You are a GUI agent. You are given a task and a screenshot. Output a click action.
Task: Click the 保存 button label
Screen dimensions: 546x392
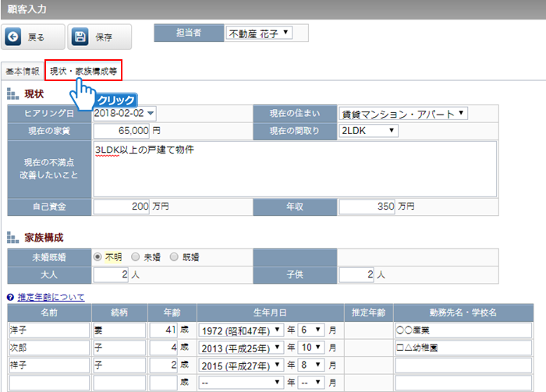point(104,37)
